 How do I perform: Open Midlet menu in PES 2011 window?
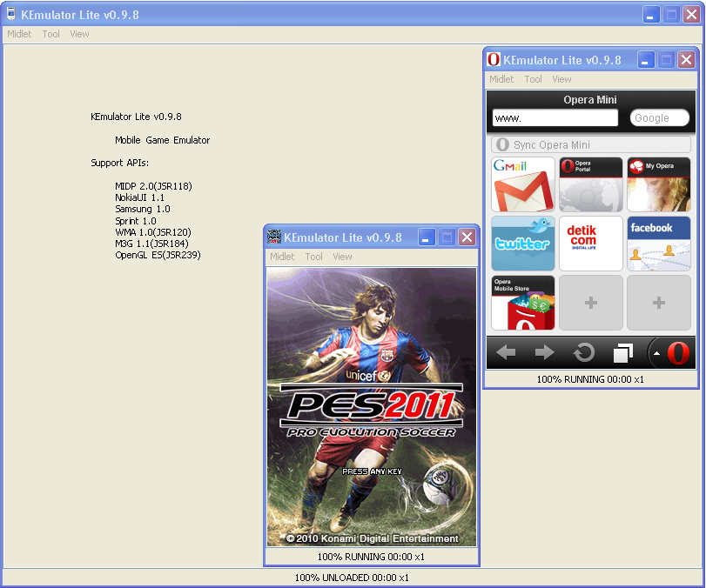[282, 257]
